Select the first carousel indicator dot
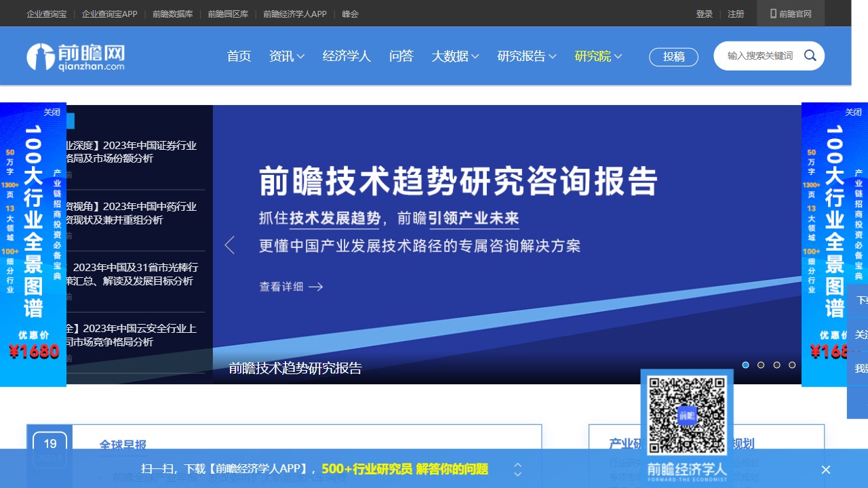Image resolution: width=868 pixels, height=488 pixels. (x=746, y=365)
